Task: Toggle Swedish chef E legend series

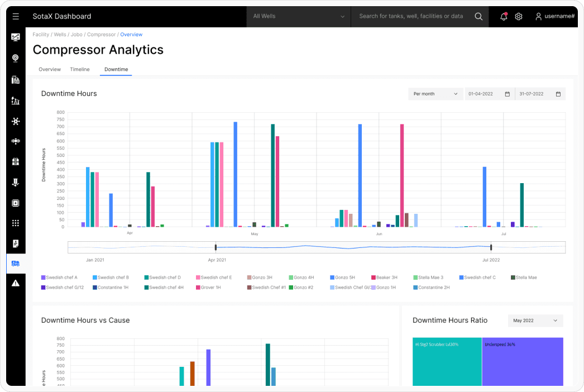Action: point(214,278)
